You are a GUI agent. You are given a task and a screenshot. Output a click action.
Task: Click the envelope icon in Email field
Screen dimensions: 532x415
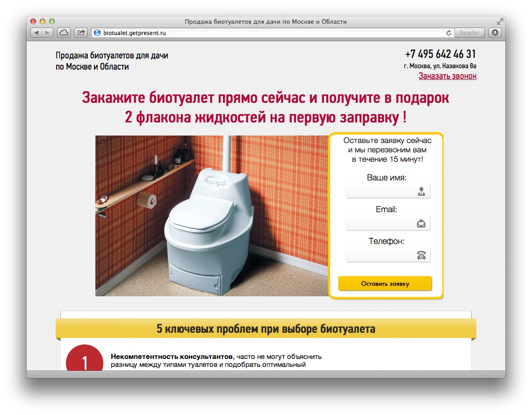(421, 223)
